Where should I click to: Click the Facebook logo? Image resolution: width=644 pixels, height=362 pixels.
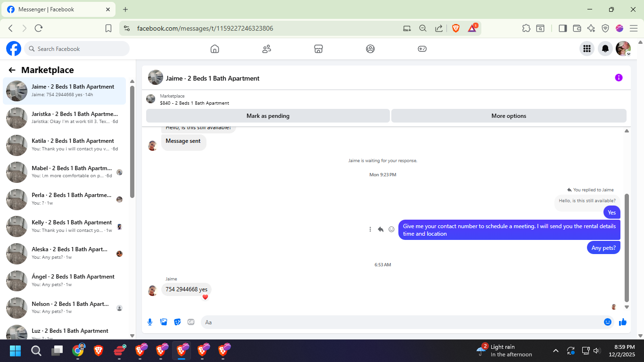pos(14,49)
